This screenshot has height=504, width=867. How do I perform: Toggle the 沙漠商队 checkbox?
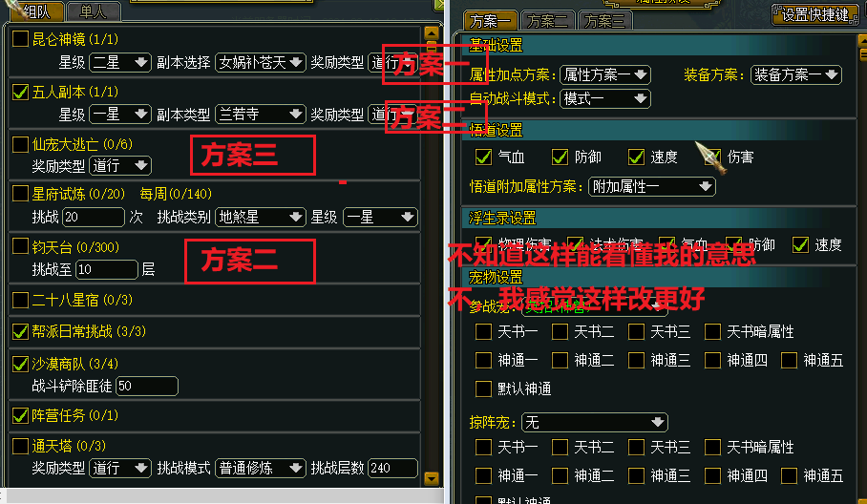click(20, 365)
